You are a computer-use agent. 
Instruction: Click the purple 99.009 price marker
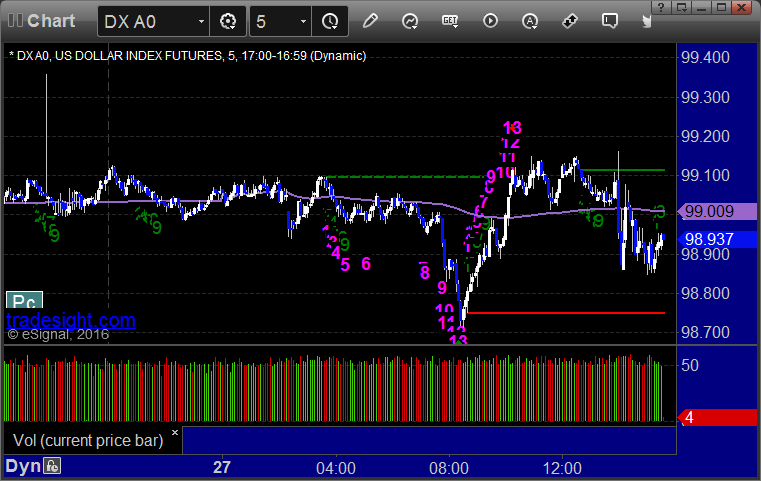(x=717, y=211)
